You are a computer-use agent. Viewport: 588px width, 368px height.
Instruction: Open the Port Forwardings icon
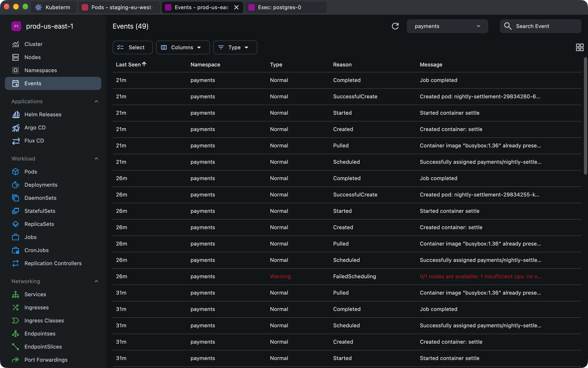point(16,360)
